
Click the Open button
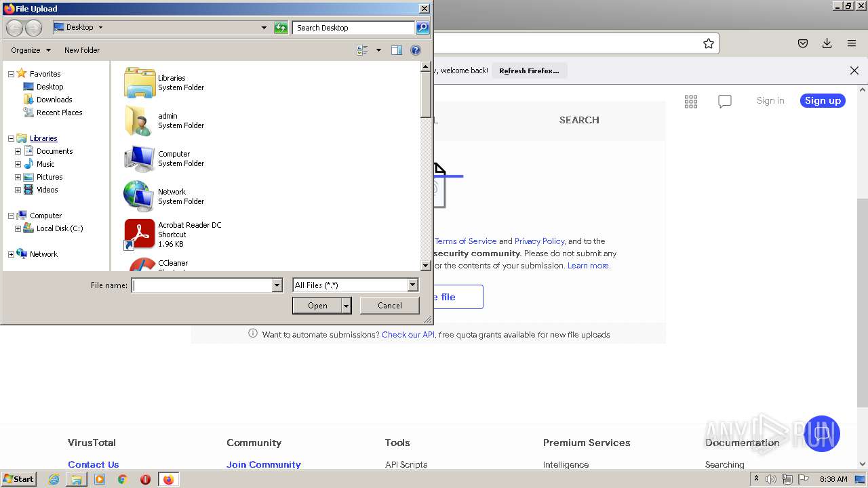point(317,306)
